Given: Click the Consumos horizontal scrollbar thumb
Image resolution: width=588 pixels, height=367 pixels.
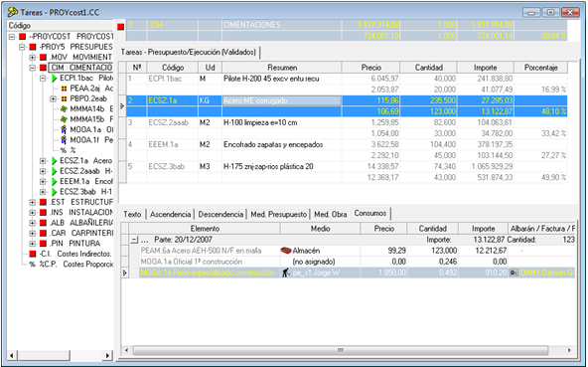Looking at the screenshot, I should tap(340, 350).
